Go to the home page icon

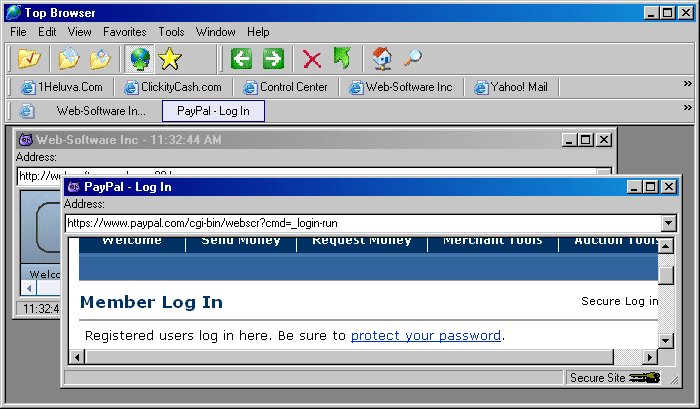click(382, 58)
